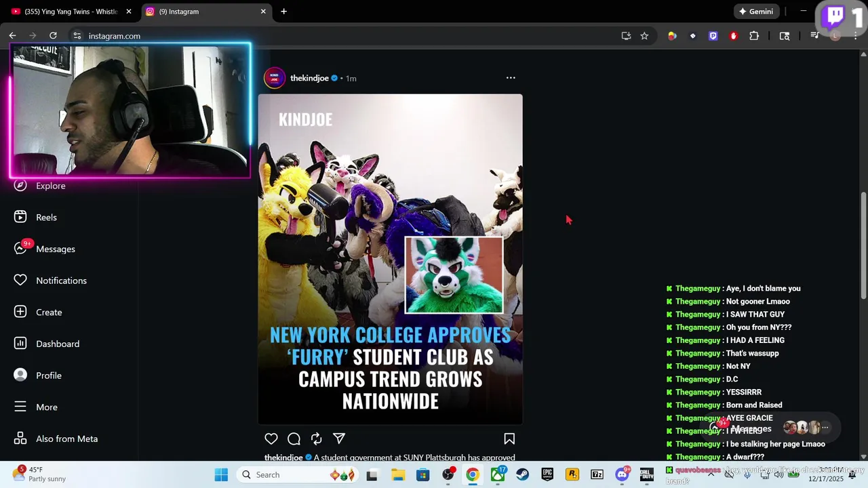The image size is (868, 488).
Task: Click the Notifications heart icon
Action: click(x=20, y=280)
